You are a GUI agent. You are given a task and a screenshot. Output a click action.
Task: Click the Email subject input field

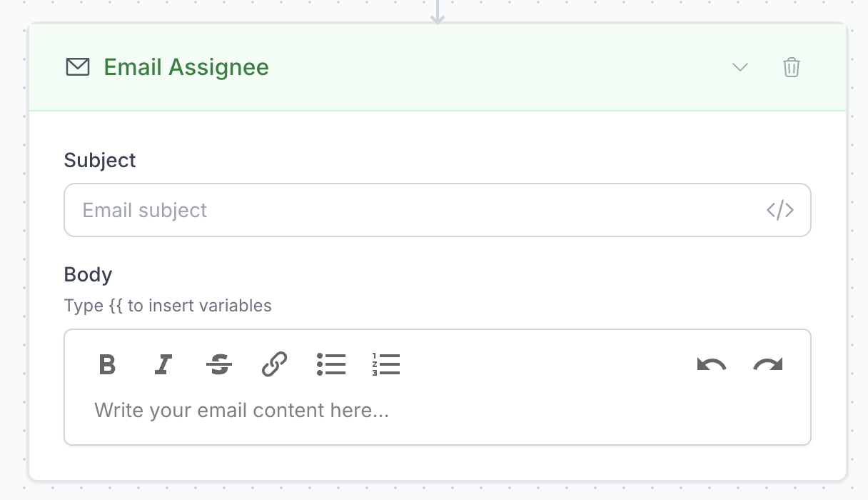(x=414, y=210)
